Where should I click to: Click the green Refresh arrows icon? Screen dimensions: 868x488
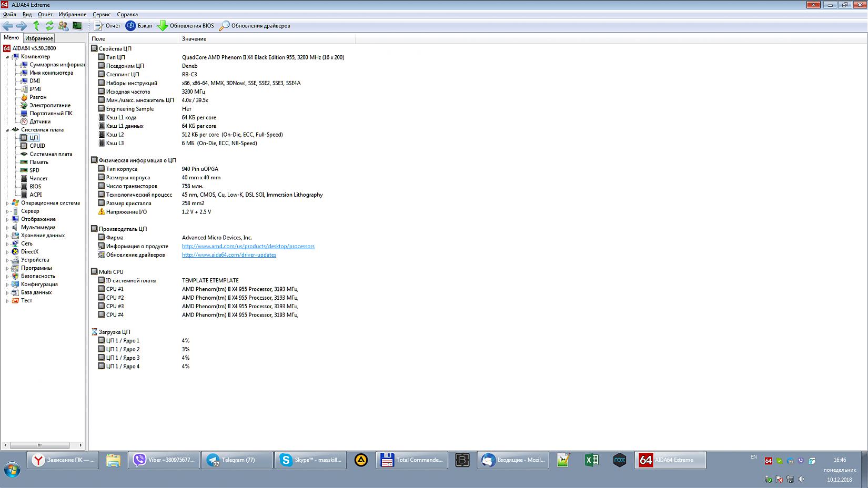(49, 26)
